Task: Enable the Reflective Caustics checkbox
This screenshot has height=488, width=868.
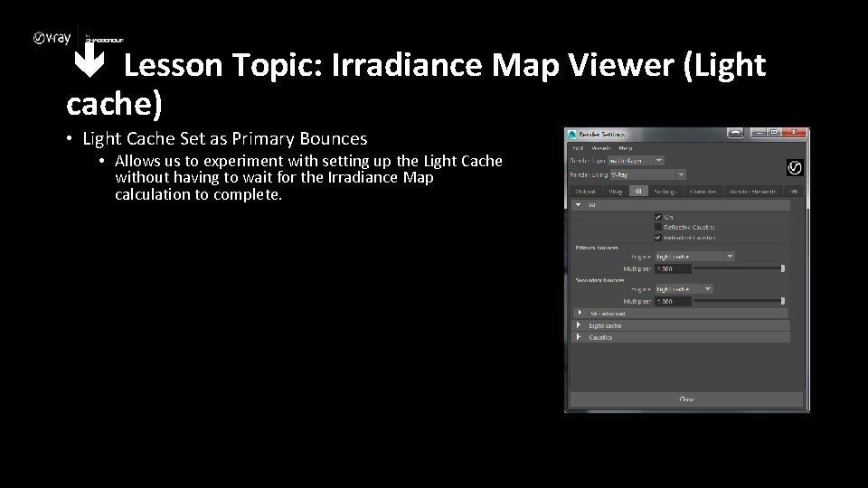Action: (657, 227)
